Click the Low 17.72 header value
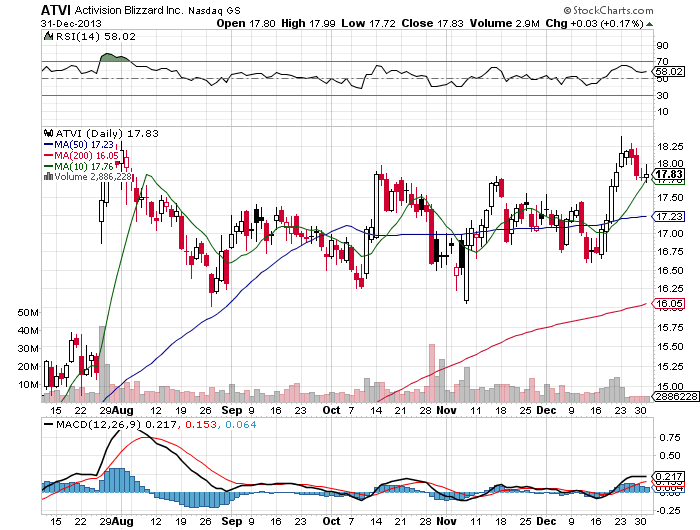 click(x=368, y=23)
